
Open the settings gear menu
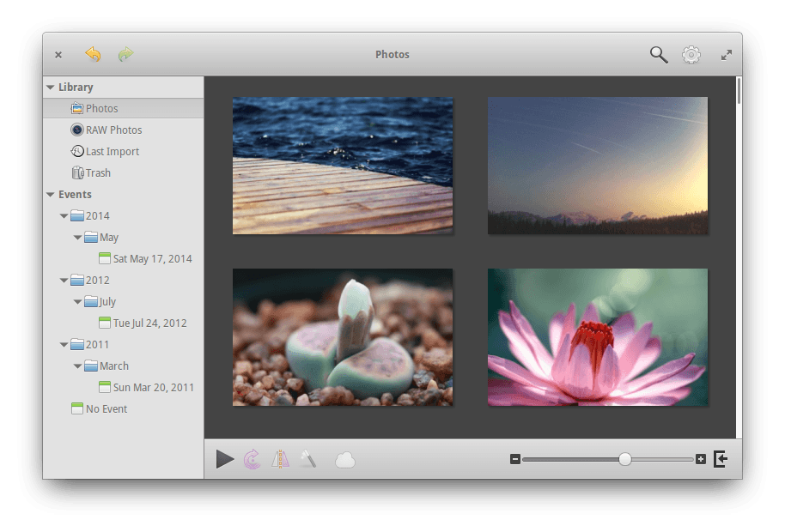click(x=691, y=55)
